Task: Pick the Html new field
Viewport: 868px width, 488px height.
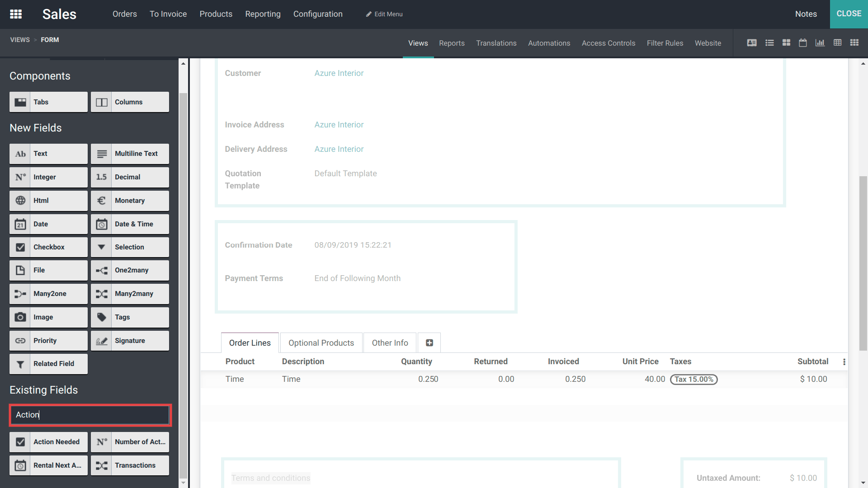Action: tap(48, 201)
